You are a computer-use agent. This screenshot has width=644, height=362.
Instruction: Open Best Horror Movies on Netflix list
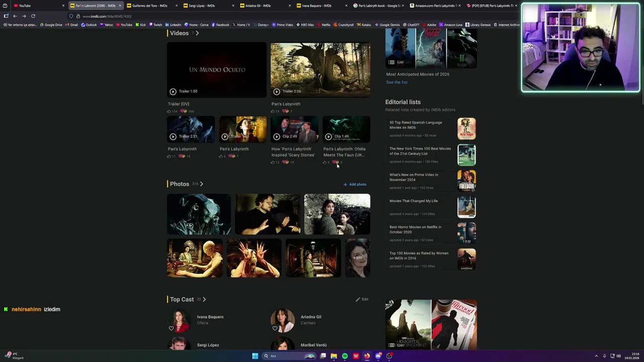coord(415,229)
